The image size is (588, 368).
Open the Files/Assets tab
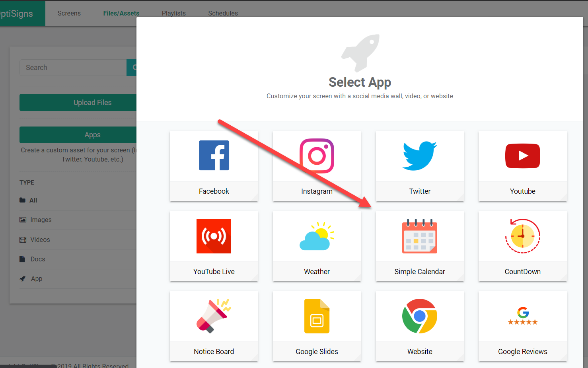[x=121, y=14]
